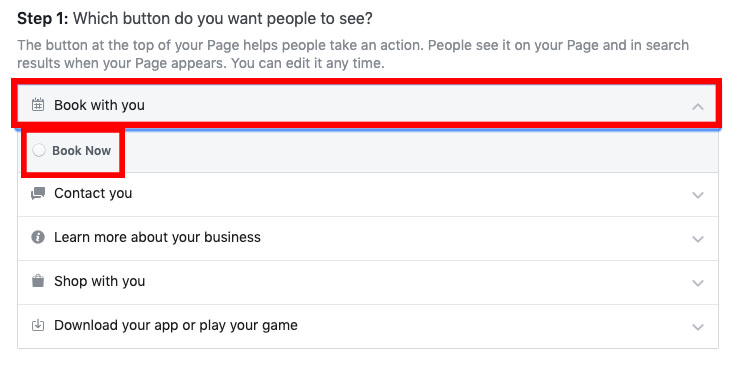
Task: Click the Book with you header text
Action: (99, 105)
